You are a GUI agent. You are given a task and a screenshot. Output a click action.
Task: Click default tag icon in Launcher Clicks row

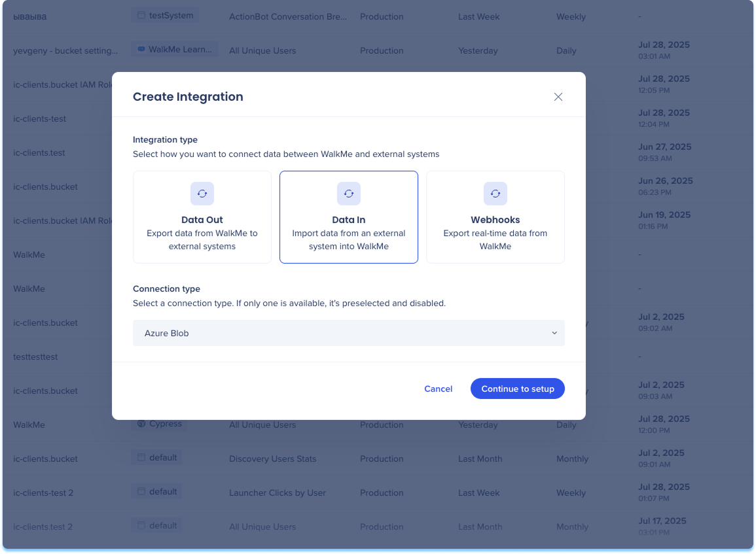pyautogui.click(x=141, y=491)
